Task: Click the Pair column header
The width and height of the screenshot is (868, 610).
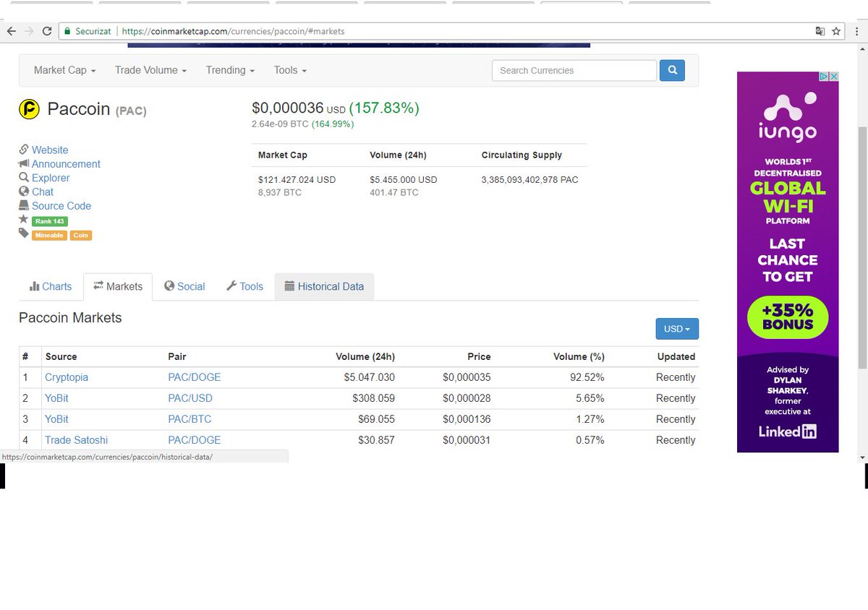Action: tap(177, 356)
